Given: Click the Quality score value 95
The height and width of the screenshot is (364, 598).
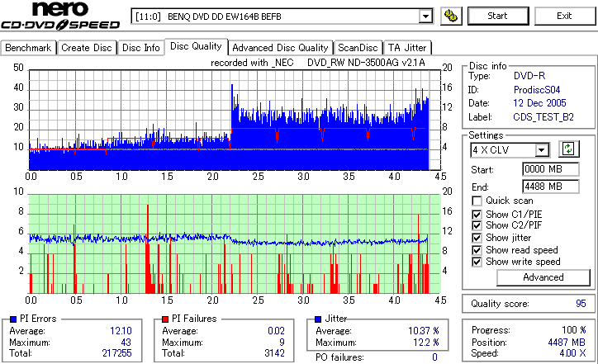Looking at the screenshot, I should click(581, 304).
